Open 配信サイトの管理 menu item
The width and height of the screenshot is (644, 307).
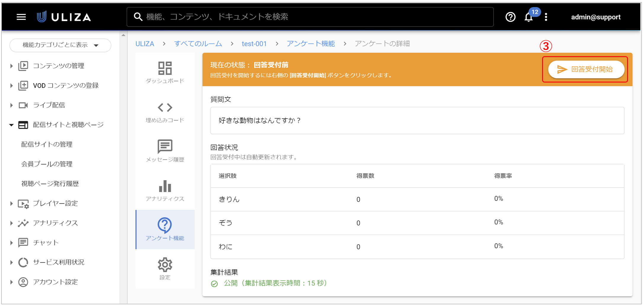(47, 144)
